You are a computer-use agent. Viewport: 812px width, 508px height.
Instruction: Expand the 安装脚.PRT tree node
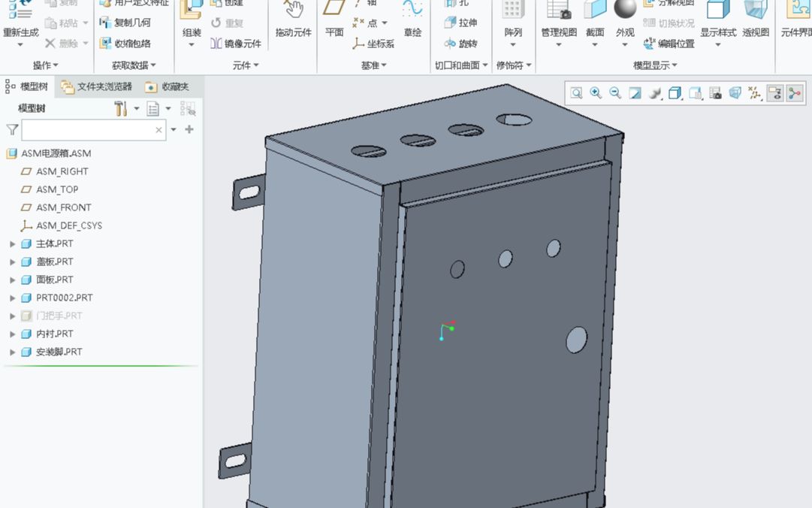tap(13, 352)
